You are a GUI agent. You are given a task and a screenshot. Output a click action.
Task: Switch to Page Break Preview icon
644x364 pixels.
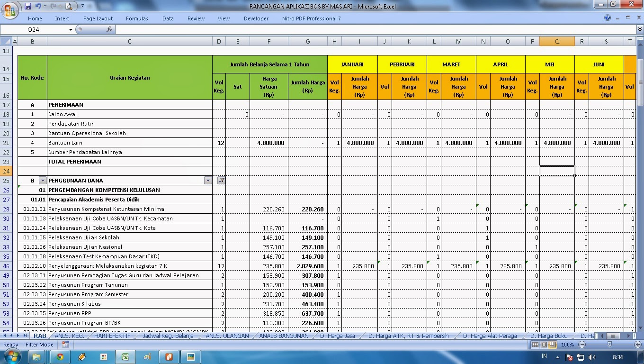coord(553,345)
